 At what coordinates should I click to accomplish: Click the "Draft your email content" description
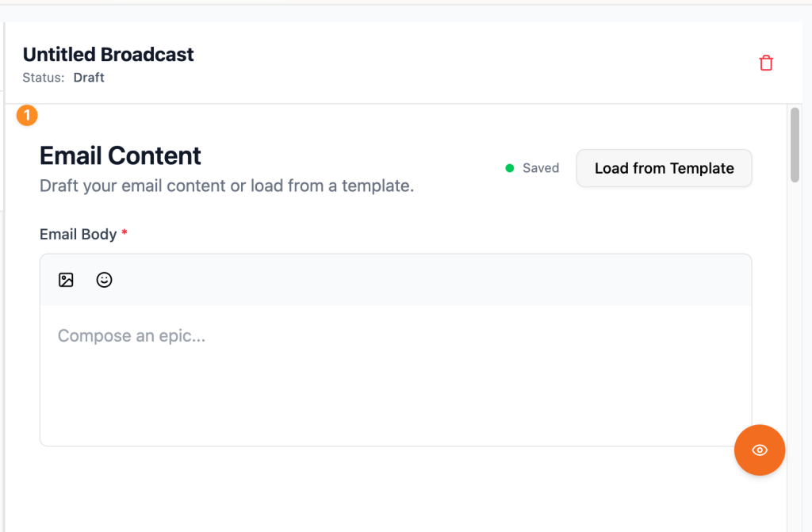point(227,186)
